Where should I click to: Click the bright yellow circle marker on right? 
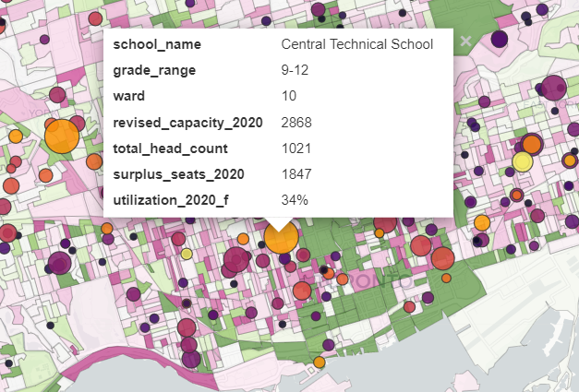pos(522,162)
